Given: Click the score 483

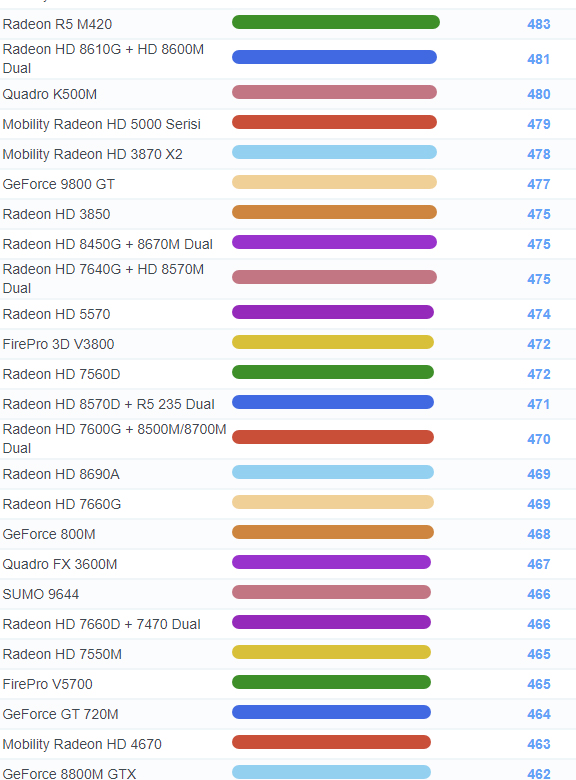Looking at the screenshot, I should [x=539, y=24].
